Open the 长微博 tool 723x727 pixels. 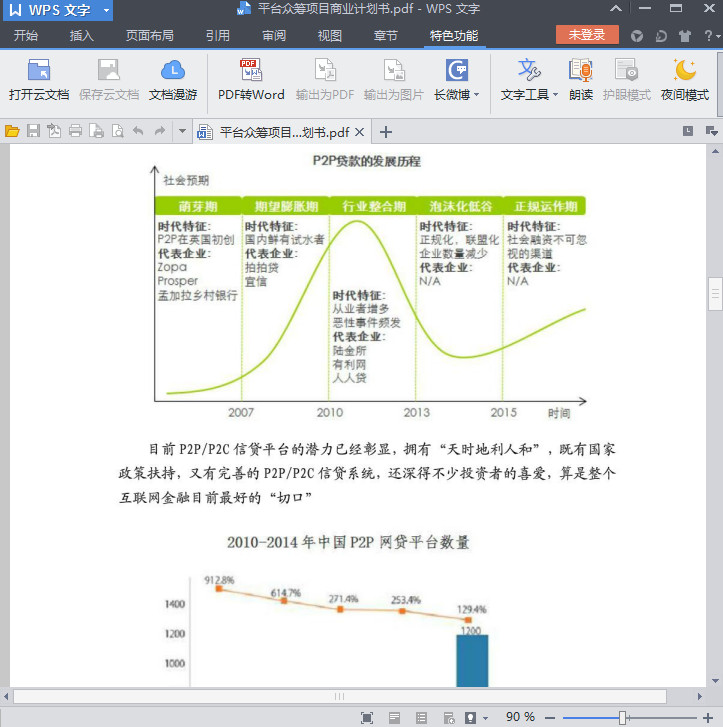456,80
